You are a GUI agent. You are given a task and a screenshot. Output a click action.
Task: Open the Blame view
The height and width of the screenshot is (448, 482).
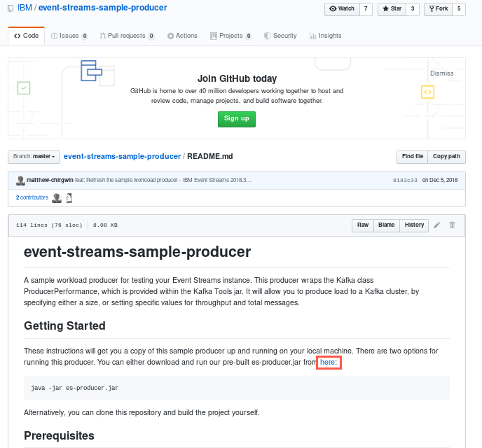coord(387,225)
